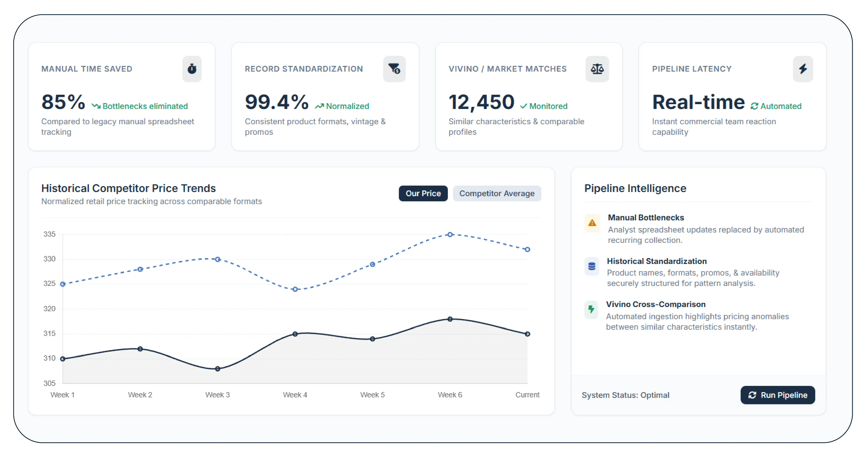Run the pipeline with Run Pipeline button
This screenshot has width=868, height=457.
[778, 395]
